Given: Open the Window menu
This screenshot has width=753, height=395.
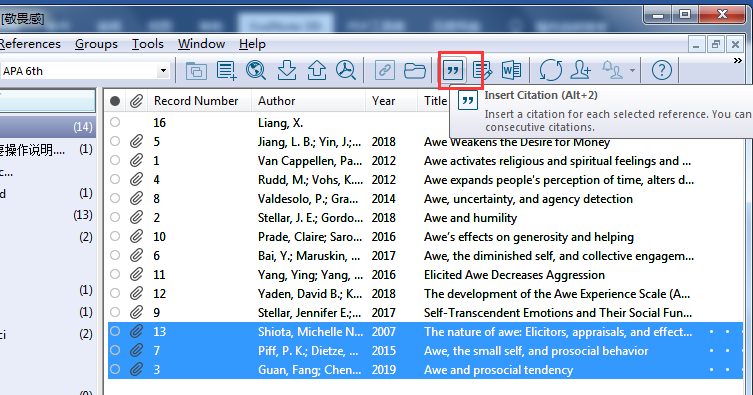Looking at the screenshot, I should (x=202, y=44).
